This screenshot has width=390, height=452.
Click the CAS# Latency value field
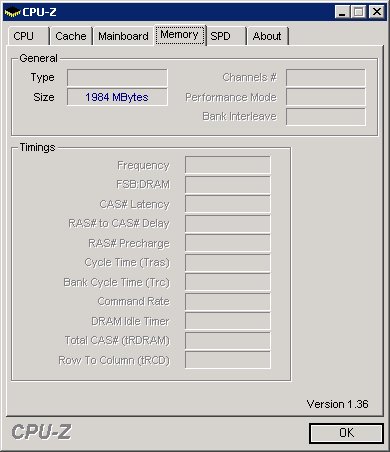tap(228, 204)
